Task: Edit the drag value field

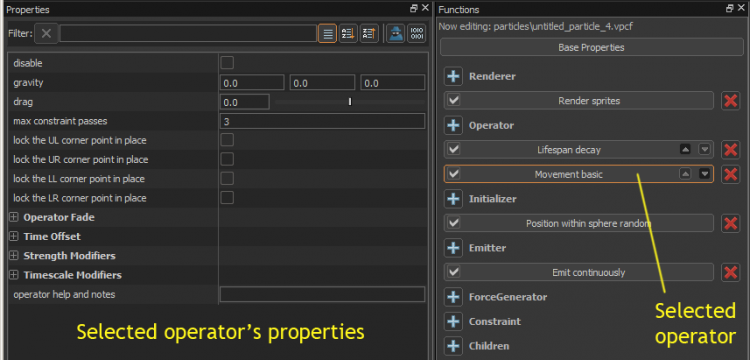Action: click(x=244, y=102)
